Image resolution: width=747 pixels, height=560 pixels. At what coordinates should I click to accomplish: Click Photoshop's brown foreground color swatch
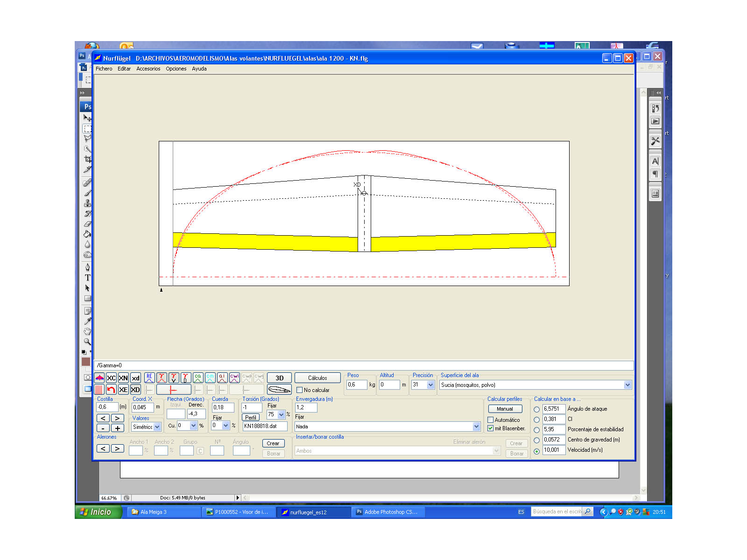point(86,362)
